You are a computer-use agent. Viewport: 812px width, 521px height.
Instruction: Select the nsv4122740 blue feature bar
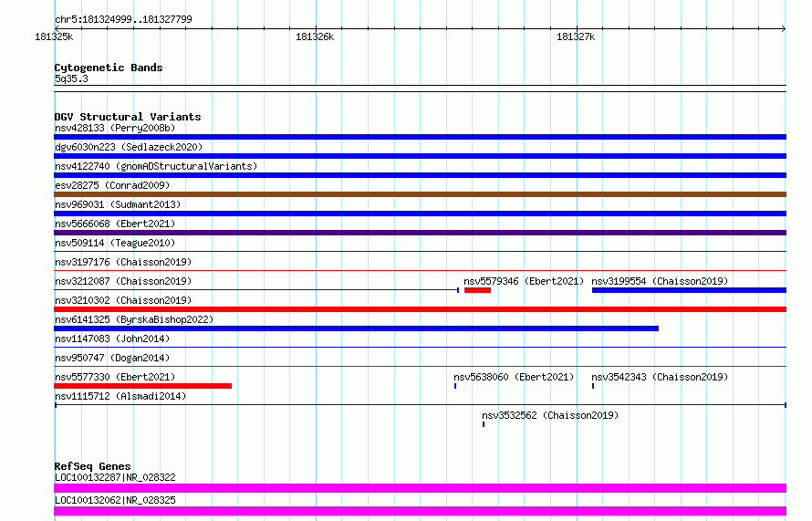pyautogui.click(x=420, y=175)
